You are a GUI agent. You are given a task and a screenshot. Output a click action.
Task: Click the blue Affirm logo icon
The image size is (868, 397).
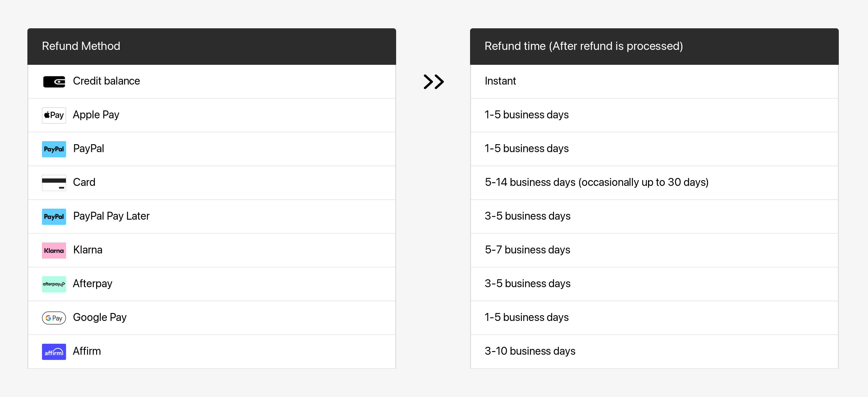(x=54, y=351)
